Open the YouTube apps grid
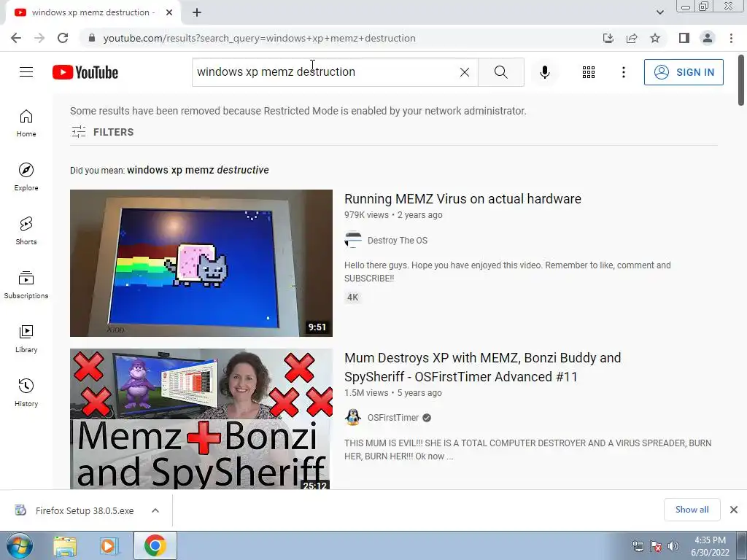The width and height of the screenshot is (747, 560). click(x=589, y=72)
